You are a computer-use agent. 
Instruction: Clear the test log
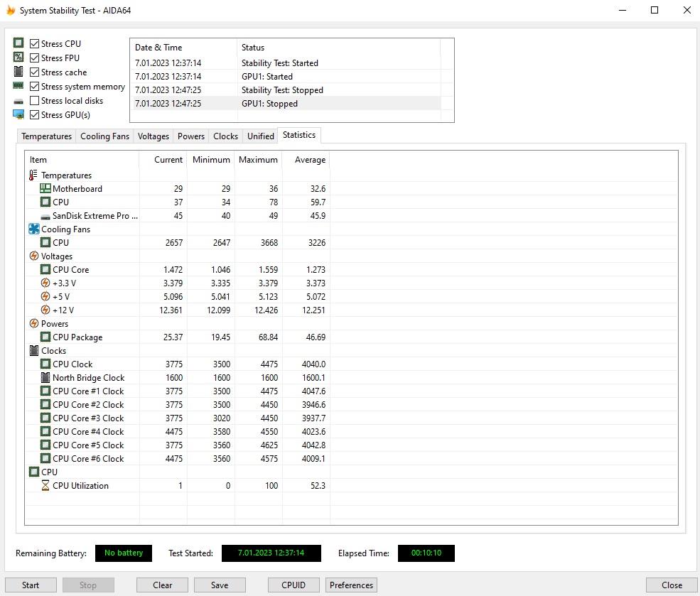tap(162, 585)
